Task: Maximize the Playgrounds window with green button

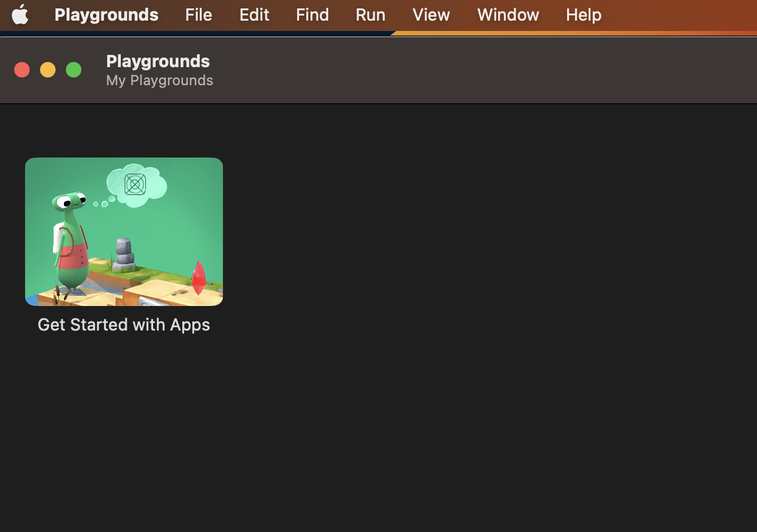Action: (74, 70)
